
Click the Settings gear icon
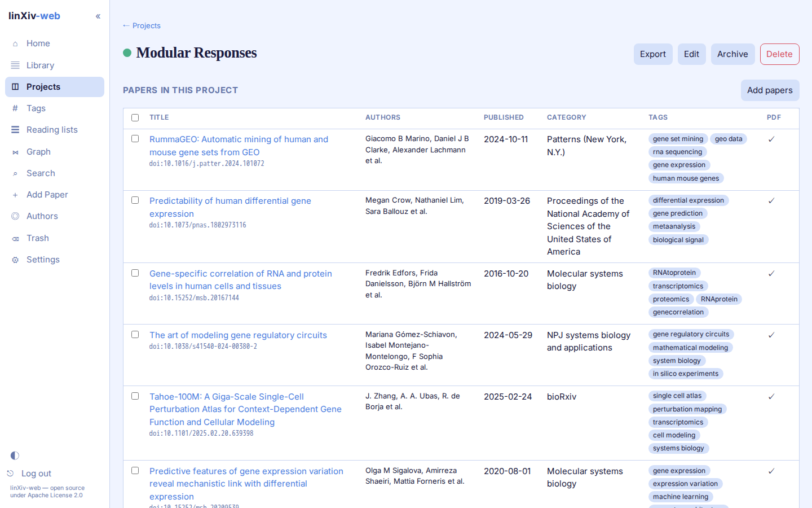(15, 260)
